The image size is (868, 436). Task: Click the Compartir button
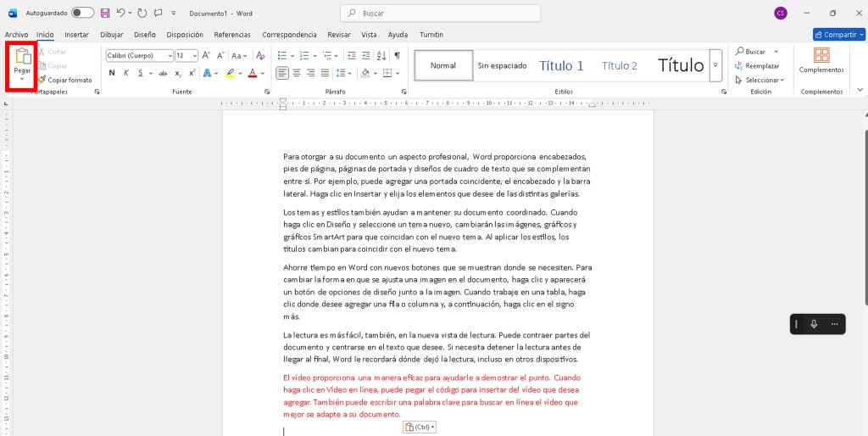pos(837,35)
